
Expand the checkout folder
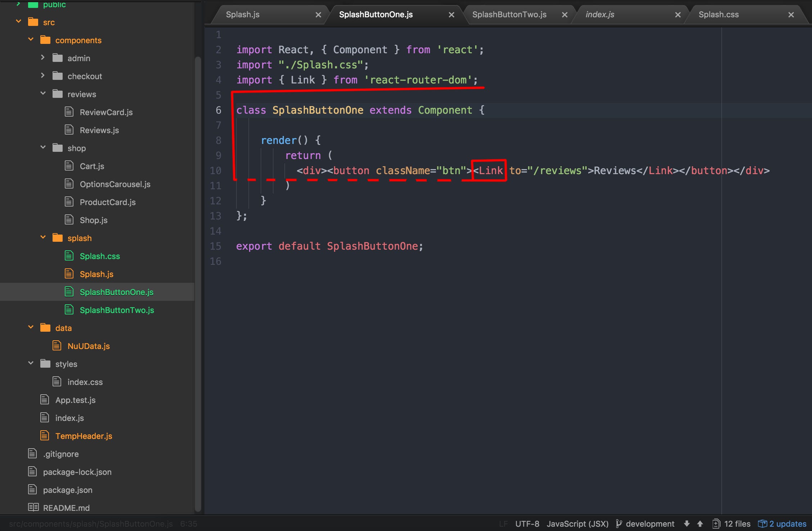tap(43, 76)
